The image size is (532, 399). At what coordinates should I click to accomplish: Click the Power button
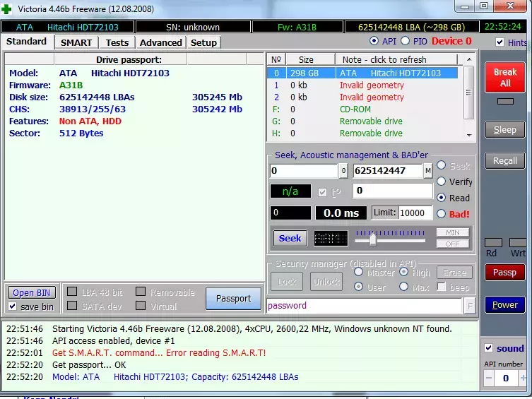(505, 305)
